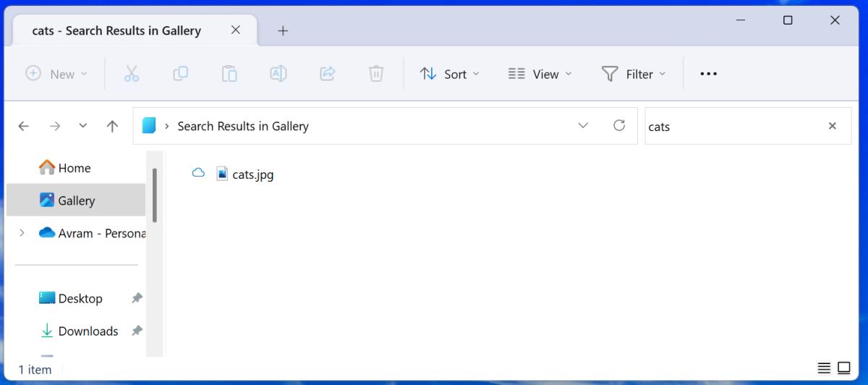Viewport: 868px width, 385px height.
Task: Select Gallery in navigation pane
Action: click(x=77, y=200)
